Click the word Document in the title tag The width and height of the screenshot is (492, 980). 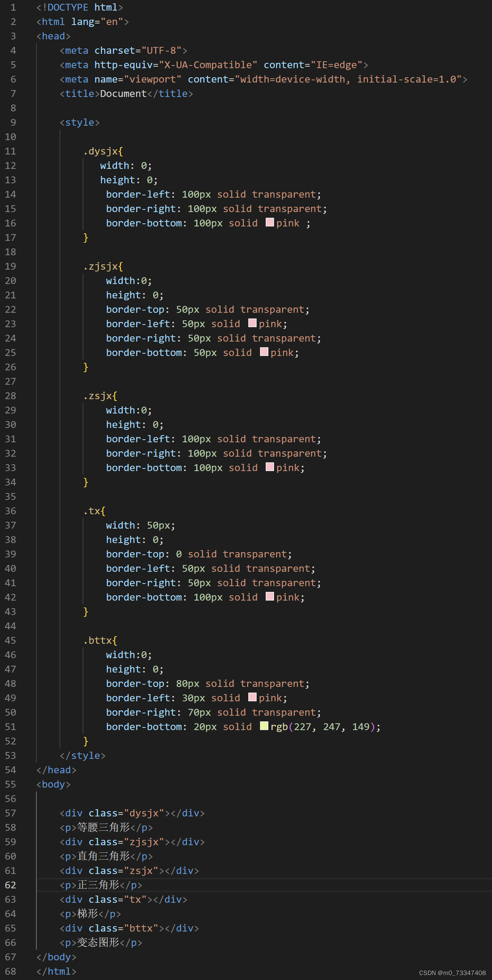tap(124, 94)
